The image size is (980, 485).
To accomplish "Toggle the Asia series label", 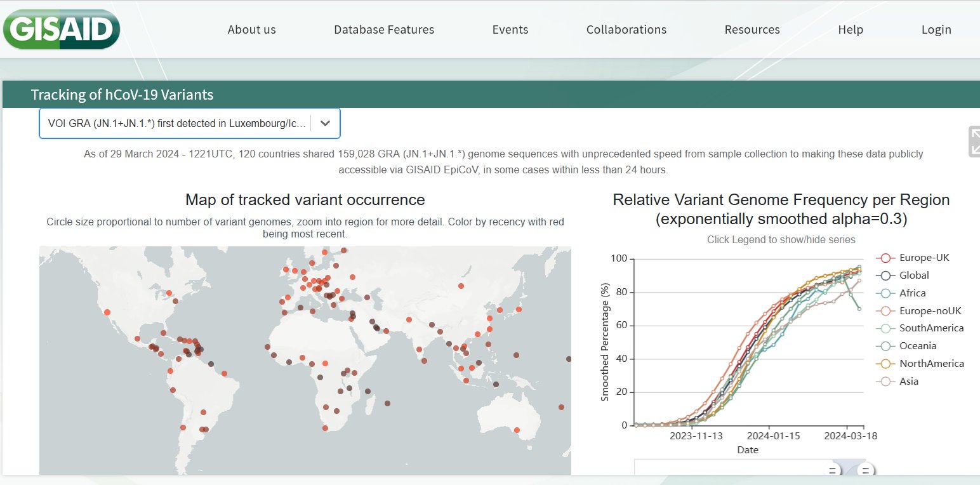I will point(908,382).
